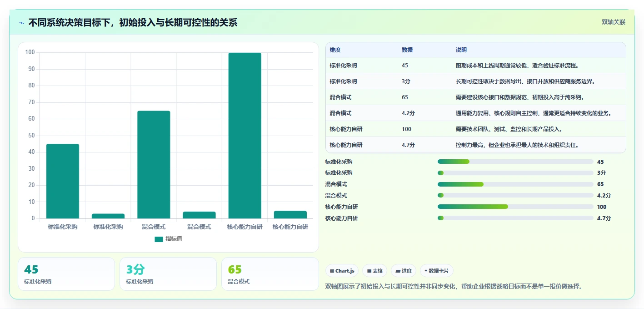The width and height of the screenshot is (644, 309).
Task: Click the progress bar valued 4.2分
Action: pyautogui.click(x=515, y=196)
